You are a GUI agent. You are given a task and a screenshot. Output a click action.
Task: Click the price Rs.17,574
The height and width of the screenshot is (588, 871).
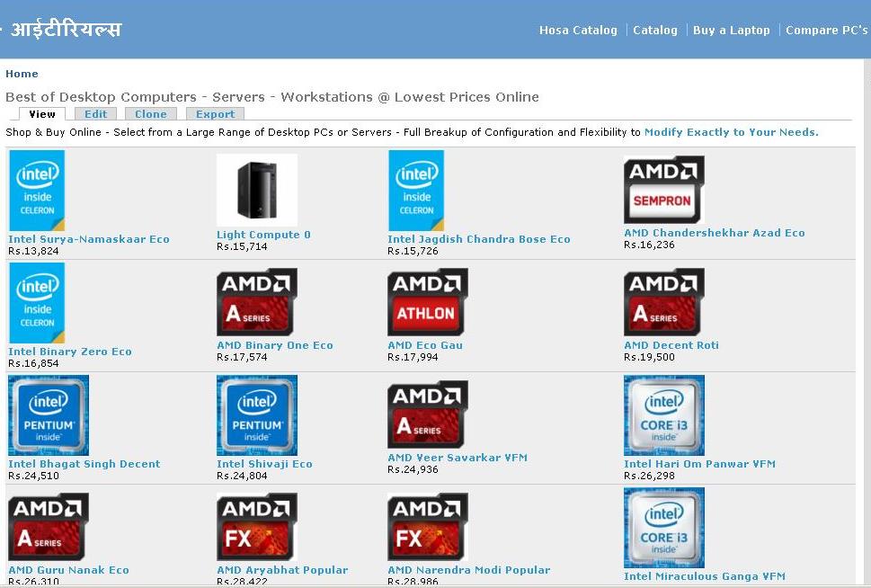tap(242, 357)
